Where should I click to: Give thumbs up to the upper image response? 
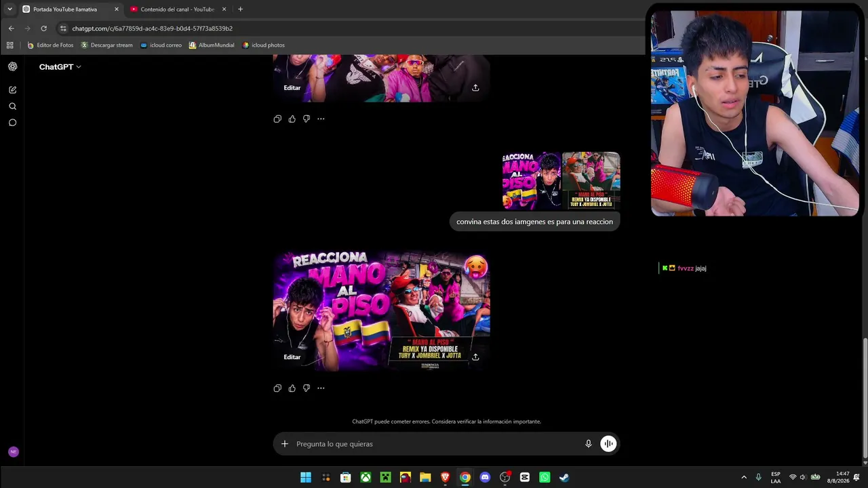click(292, 119)
